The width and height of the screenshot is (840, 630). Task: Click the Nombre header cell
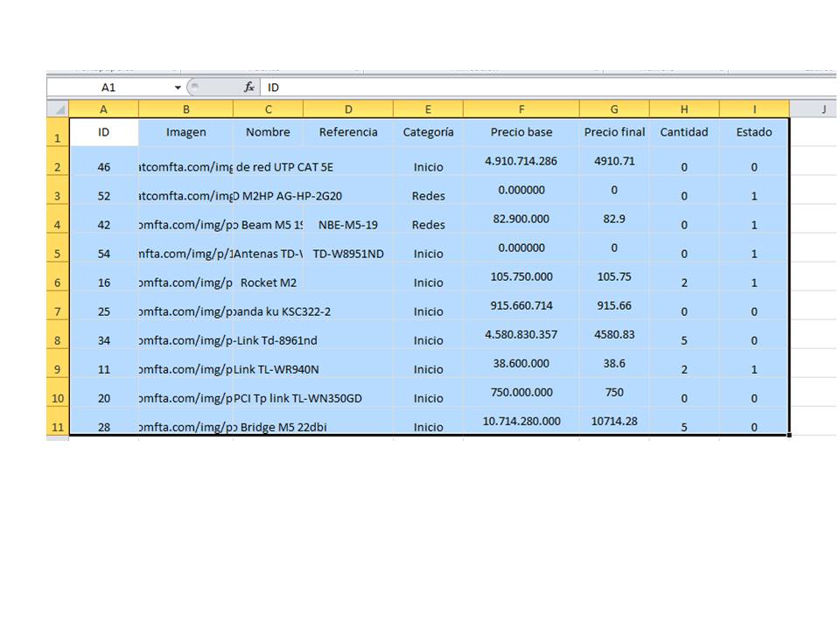pos(268,132)
